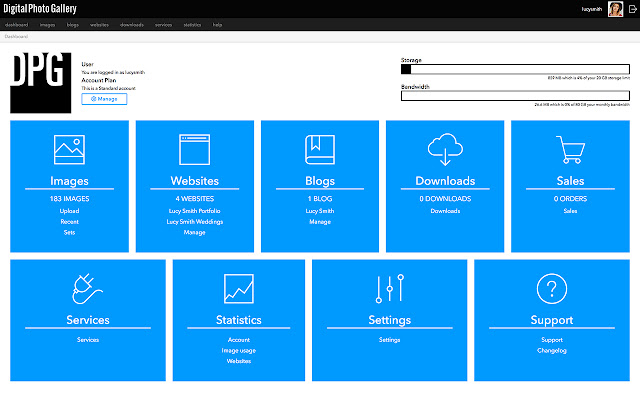Click the DPG logo image
This screenshot has height=400, width=640.
point(41,84)
